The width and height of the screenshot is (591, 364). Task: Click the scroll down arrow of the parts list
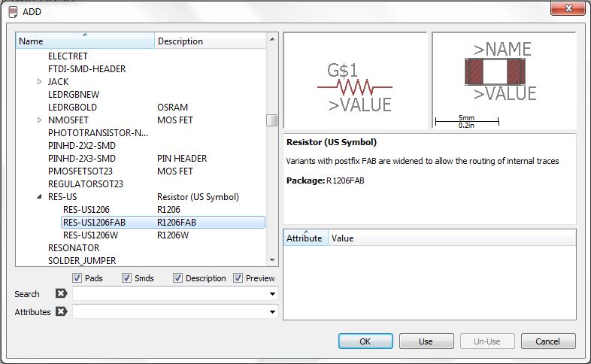click(x=272, y=260)
